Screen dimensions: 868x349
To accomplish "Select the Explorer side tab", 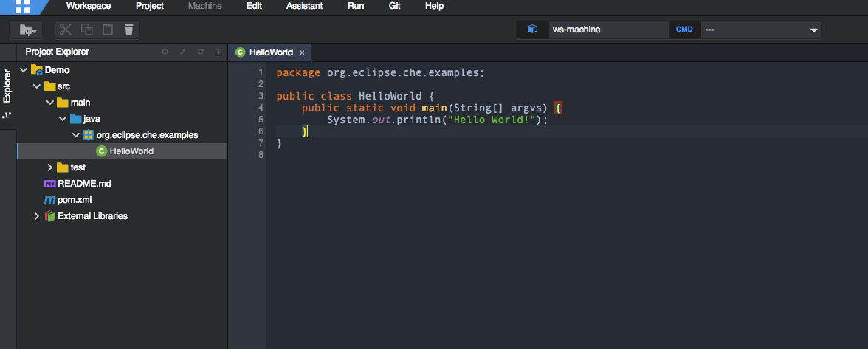I will point(7,86).
